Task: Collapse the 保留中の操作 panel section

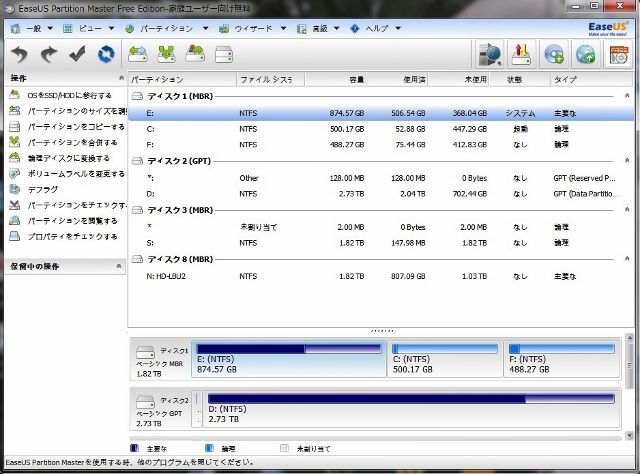Action: point(119,266)
